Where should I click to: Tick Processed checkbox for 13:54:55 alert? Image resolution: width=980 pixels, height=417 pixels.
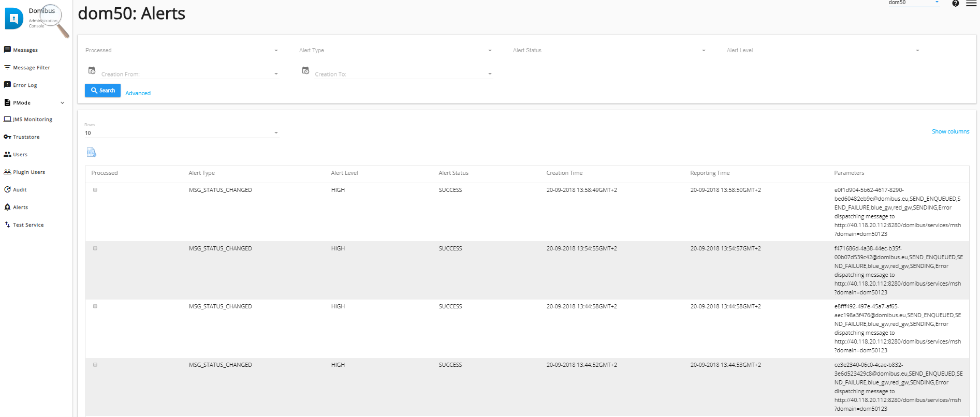click(x=95, y=248)
